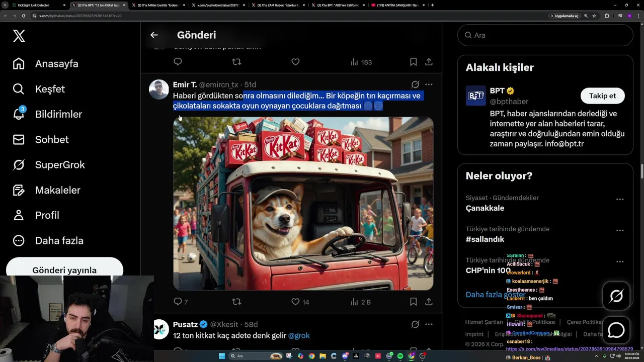The height and width of the screenshot is (362, 644).
Task: Open SuperGrok from sidebar
Action: (49, 164)
